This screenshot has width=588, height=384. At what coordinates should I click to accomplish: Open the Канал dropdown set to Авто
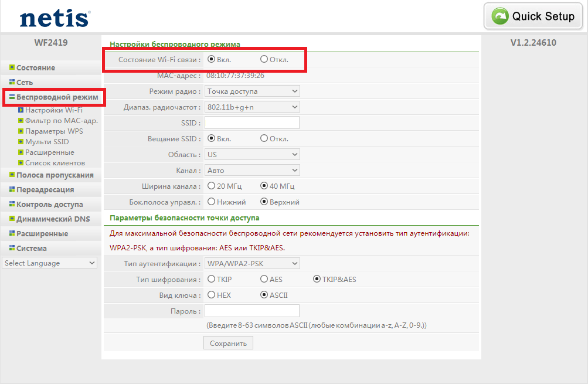coord(252,170)
